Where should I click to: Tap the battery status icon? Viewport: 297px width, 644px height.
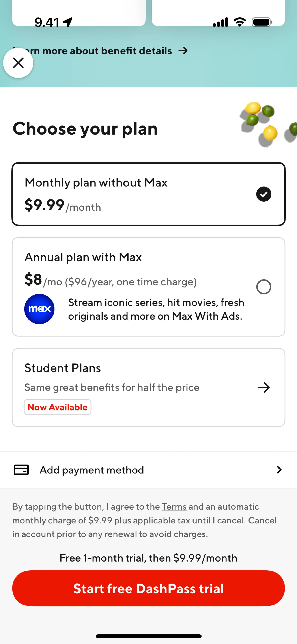point(262,22)
